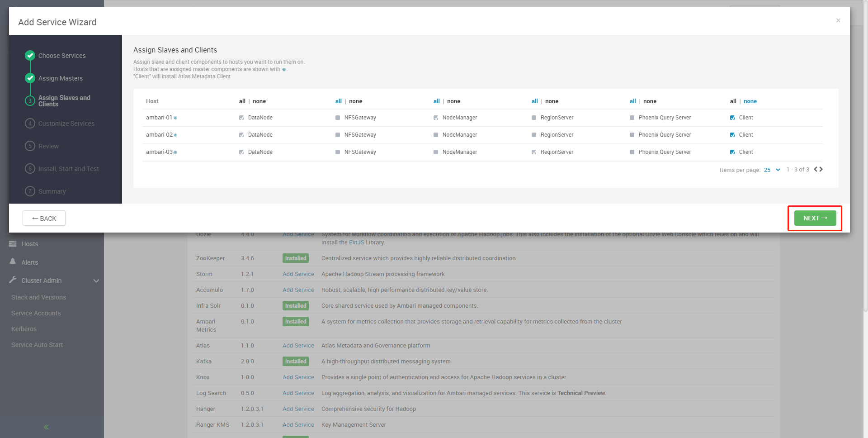Select none for the Client column

point(750,101)
